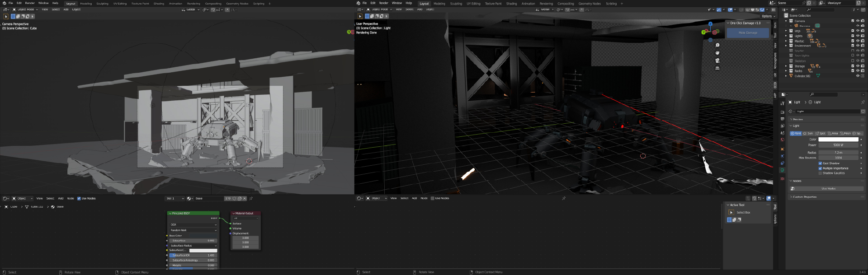The height and width of the screenshot is (275, 868).
Task: Select the pan hand icon in right viewport
Action: pyautogui.click(x=717, y=53)
